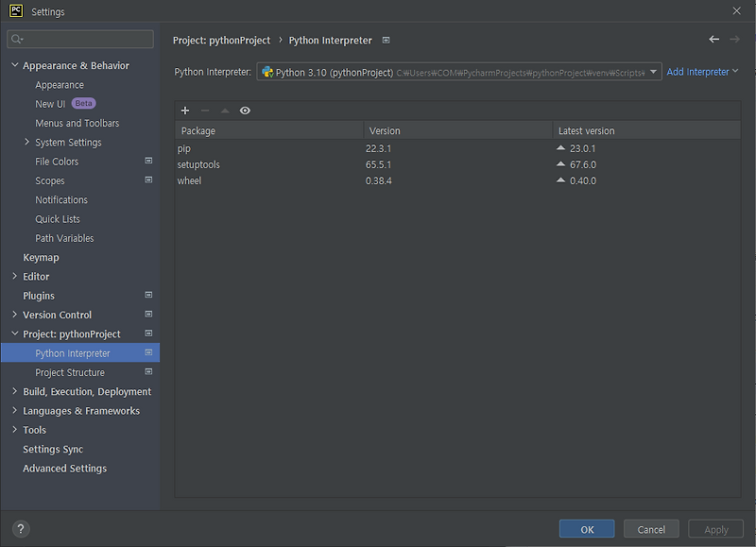This screenshot has width=756, height=547.
Task: Click the Apply button
Action: 715,529
